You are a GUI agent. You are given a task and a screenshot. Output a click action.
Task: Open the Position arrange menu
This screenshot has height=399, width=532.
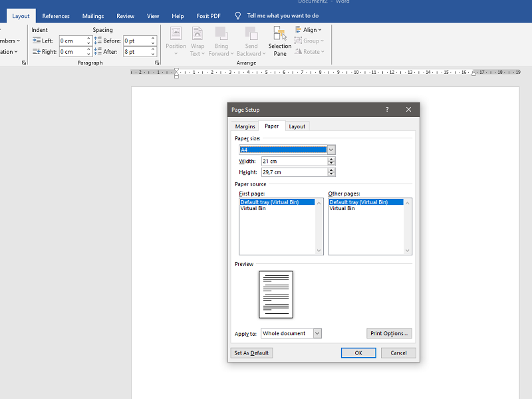[x=176, y=41]
